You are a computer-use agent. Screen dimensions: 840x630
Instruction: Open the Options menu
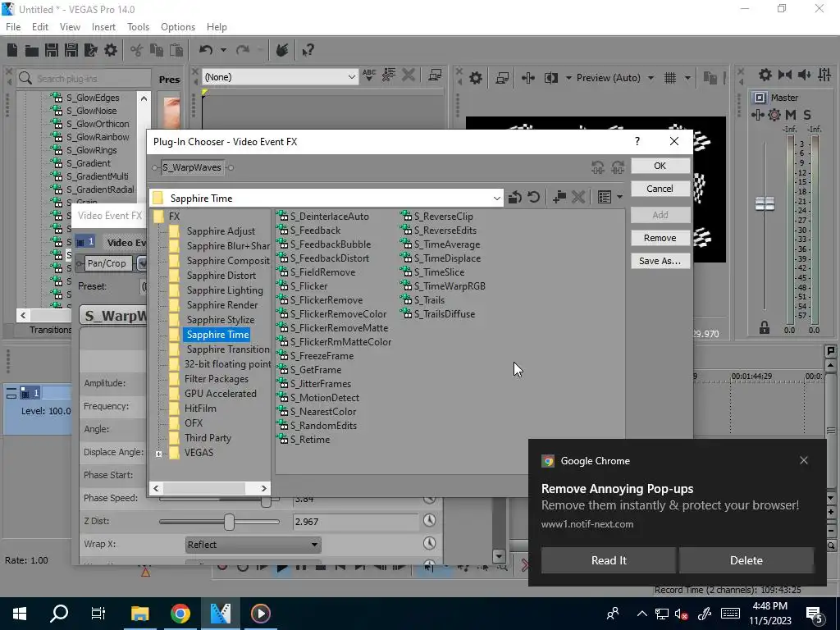coord(178,27)
